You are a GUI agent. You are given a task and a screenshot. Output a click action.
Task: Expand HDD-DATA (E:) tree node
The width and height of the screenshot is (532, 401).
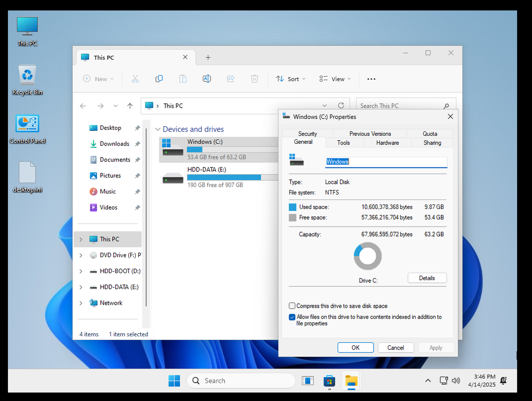(x=81, y=287)
